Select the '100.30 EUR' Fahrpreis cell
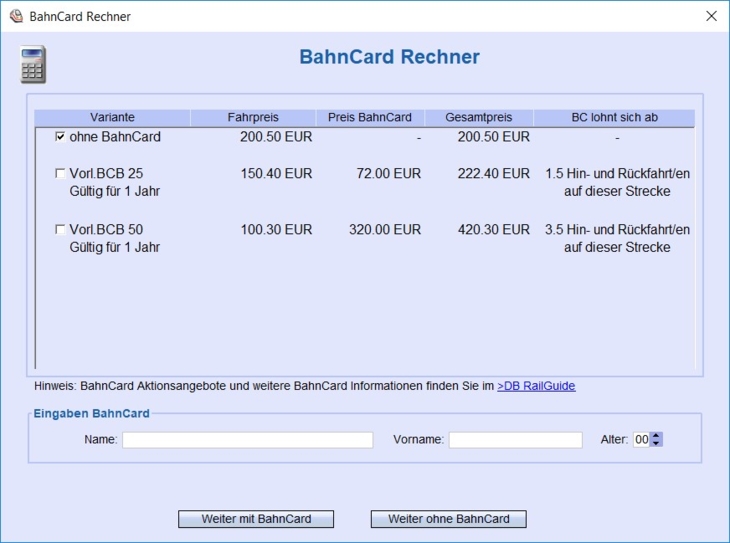This screenshot has height=543, width=730. 276,230
